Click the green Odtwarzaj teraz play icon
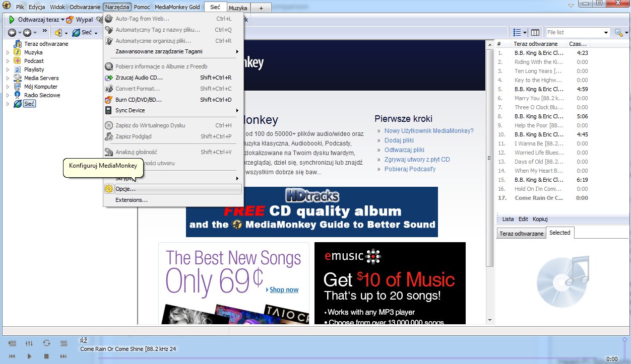Viewport: 631px width, 364px height. [x=12, y=20]
